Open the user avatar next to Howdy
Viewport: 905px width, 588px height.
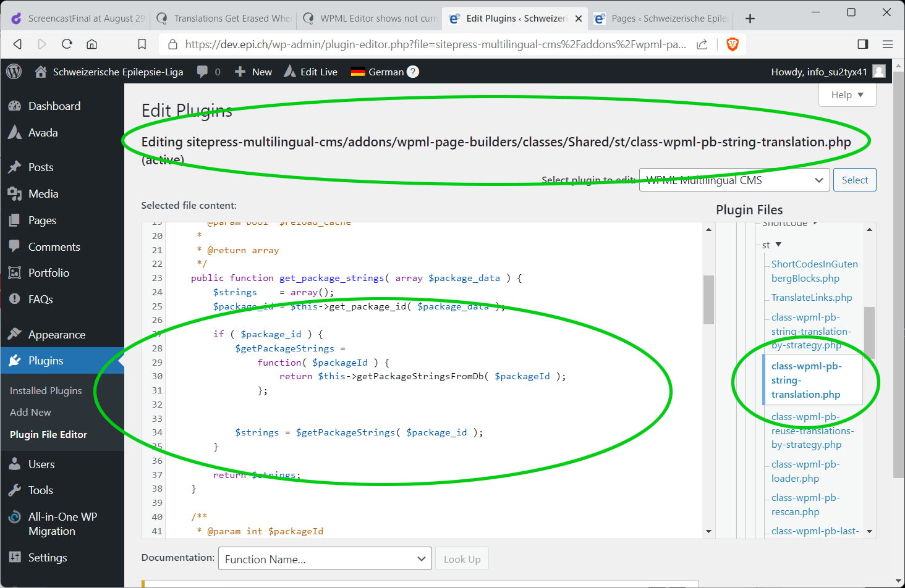coord(879,72)
